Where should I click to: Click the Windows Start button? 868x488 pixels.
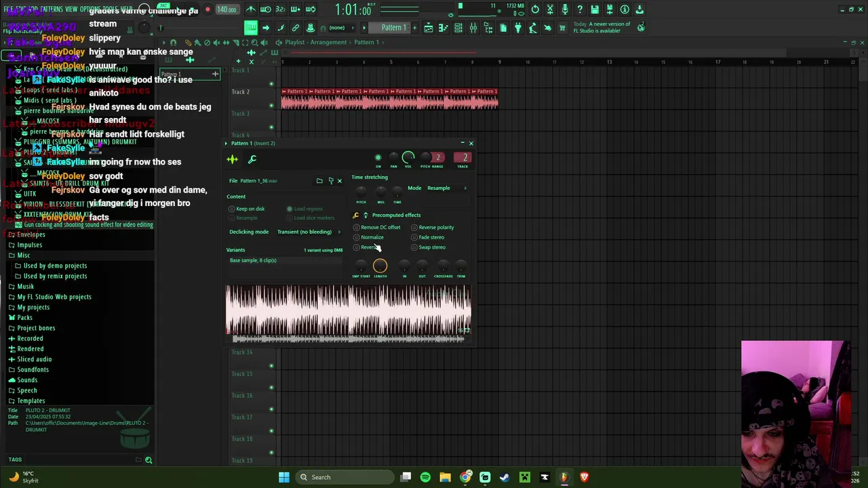pos(284,477)
